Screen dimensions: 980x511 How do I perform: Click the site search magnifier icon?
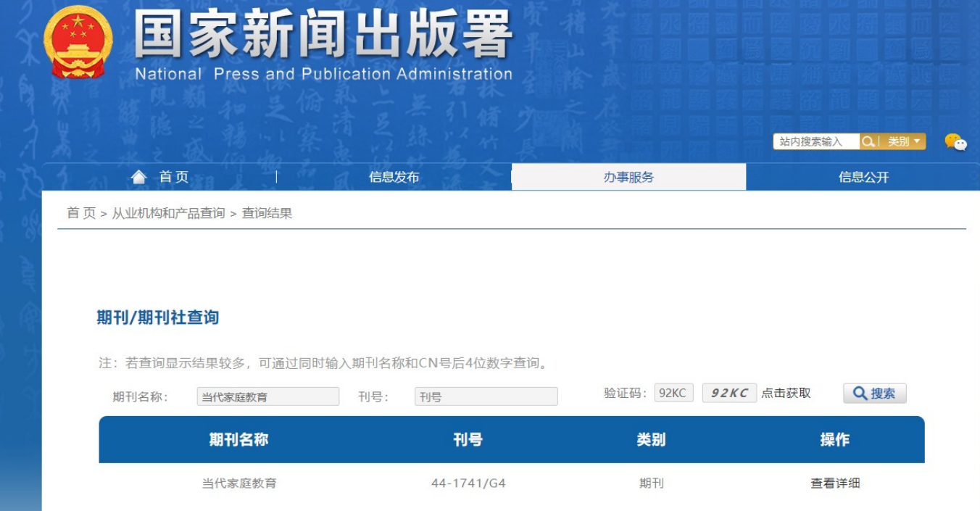868,141
